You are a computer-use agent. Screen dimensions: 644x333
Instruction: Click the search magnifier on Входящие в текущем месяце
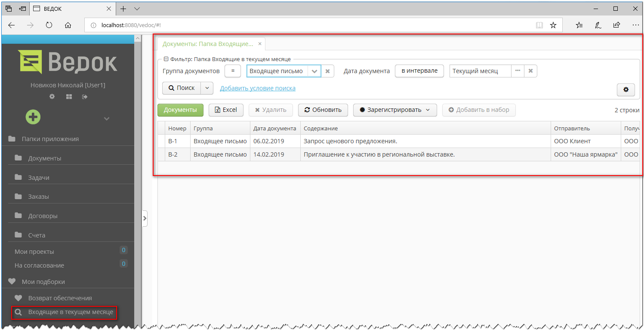[18, 312]
